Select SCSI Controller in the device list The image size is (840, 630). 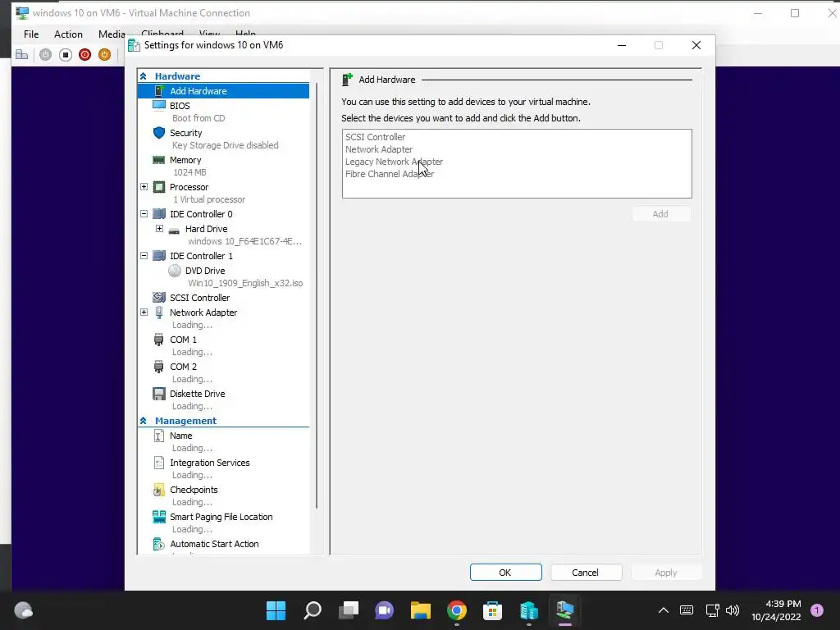click(376, 137)
